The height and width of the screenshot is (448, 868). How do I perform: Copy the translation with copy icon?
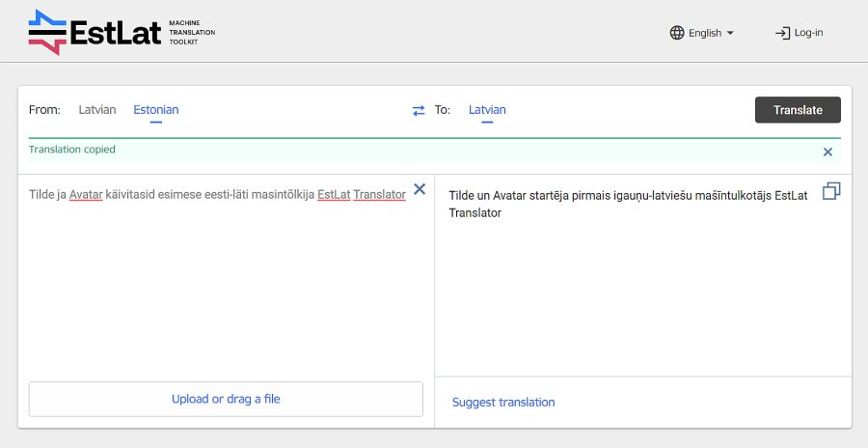tap(831, 191)
